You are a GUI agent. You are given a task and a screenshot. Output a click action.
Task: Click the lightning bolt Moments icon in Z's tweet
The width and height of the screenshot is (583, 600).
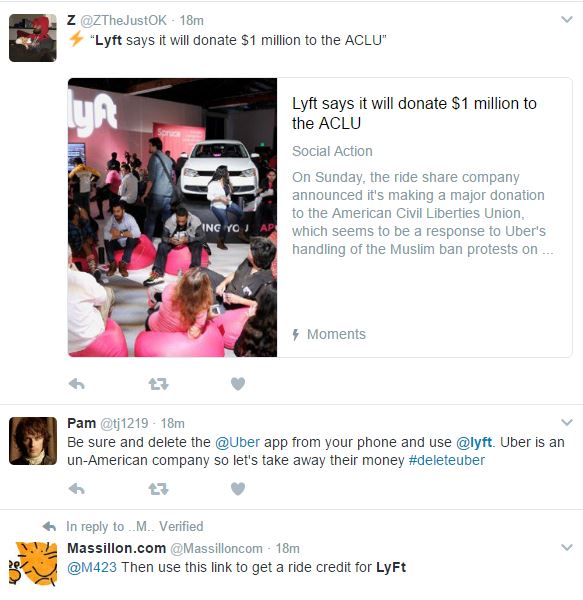pyautogui.click(x=76, y=39)
